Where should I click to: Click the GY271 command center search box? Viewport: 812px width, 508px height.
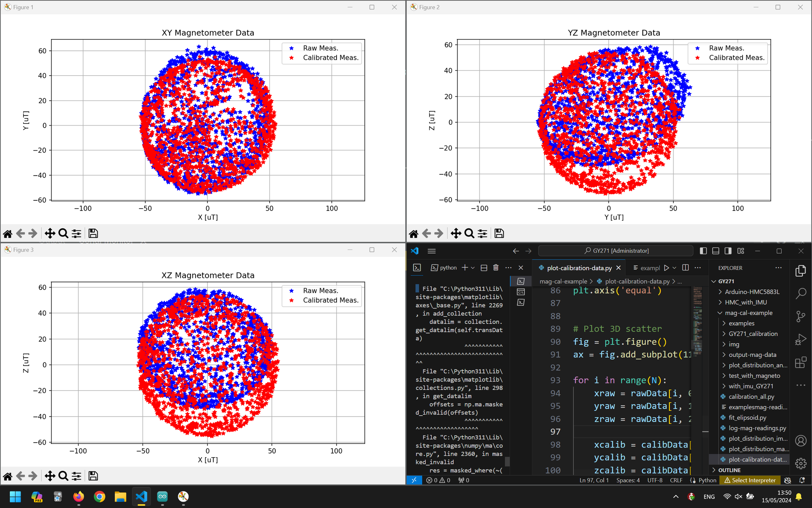coord(615,251)
